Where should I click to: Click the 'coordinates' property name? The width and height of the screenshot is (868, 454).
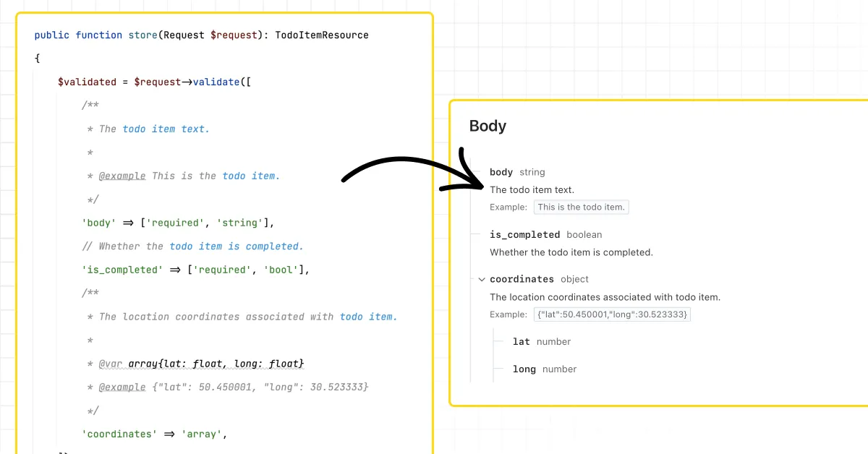click(522, 279)
